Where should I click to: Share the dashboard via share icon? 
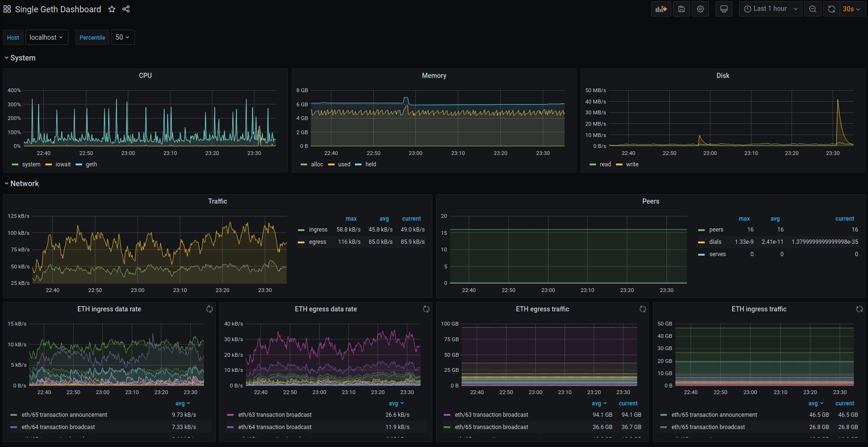[x=126, y=9]
